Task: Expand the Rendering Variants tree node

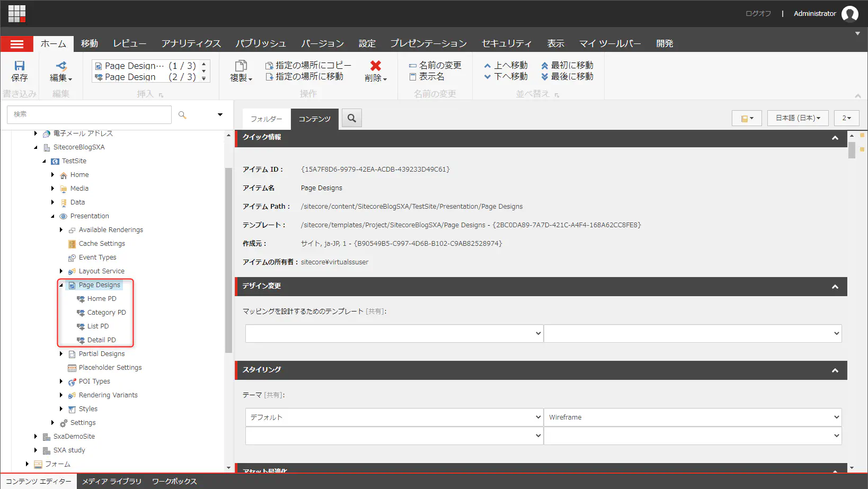Action: click(61, 395)
